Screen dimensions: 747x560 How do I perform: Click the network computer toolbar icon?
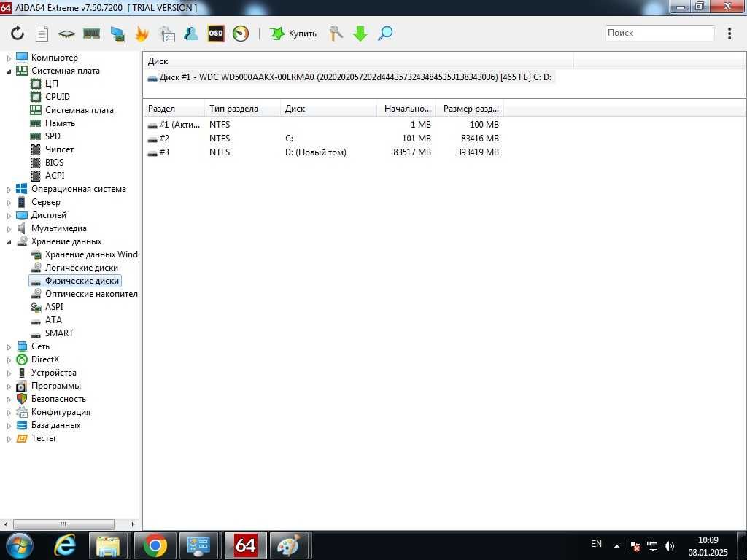click(117, 34)
